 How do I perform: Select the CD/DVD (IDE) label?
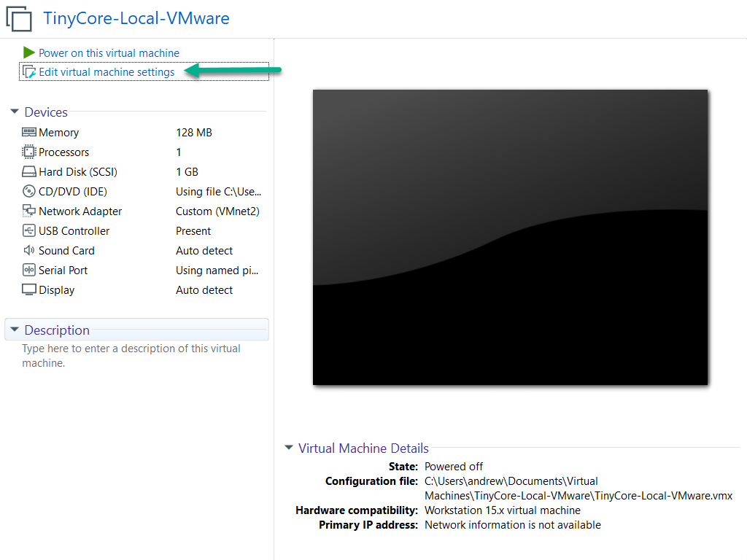73,192
